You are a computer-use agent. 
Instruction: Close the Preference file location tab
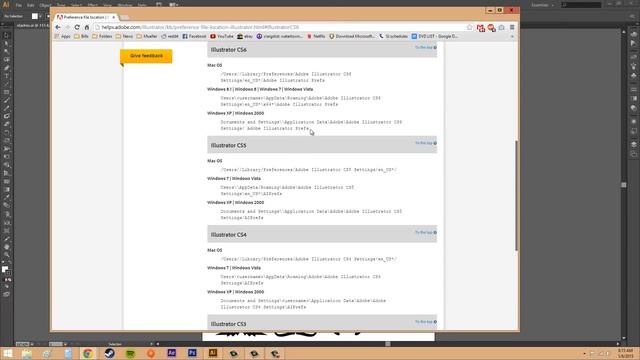pos(113,17)
